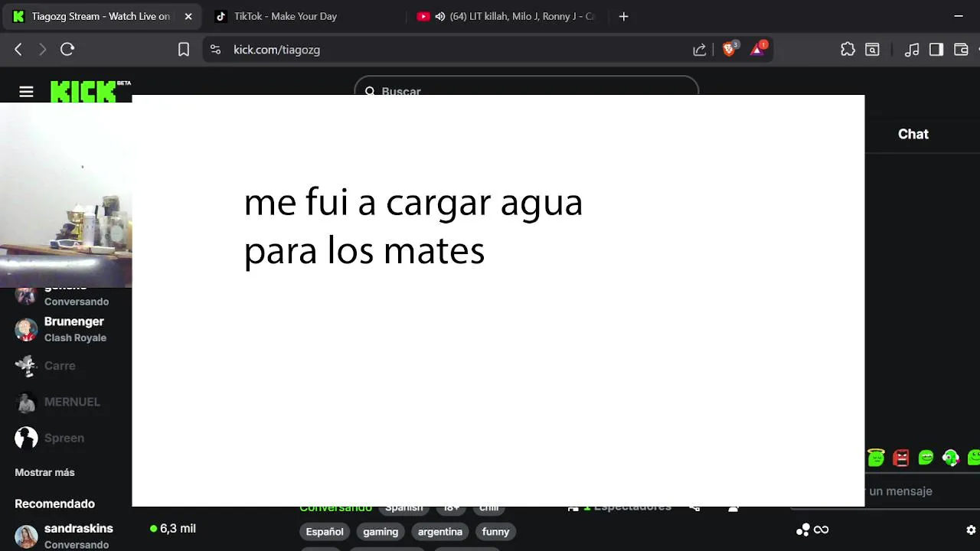Open Brave Shields lion icon

click(x=730, y=49)
